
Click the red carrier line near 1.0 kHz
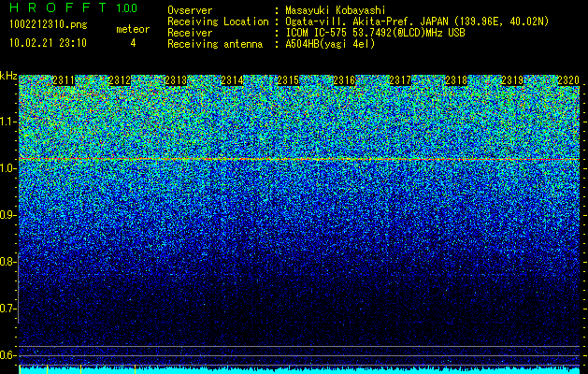coord(299,159)
